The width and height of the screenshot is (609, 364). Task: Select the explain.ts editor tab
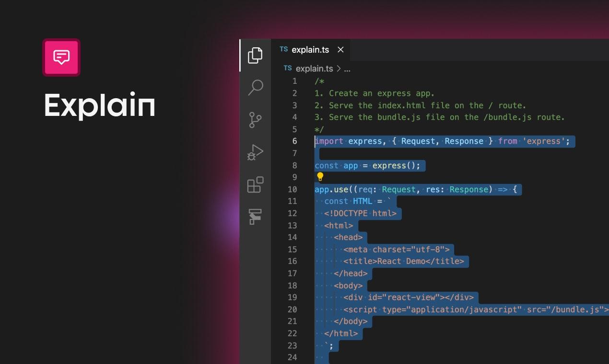310,50
